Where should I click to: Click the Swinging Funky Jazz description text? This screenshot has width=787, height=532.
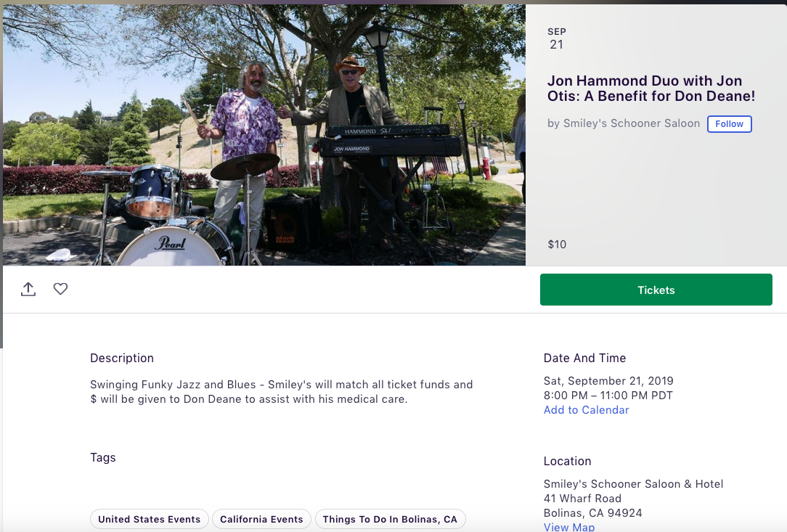pos(281,392)
